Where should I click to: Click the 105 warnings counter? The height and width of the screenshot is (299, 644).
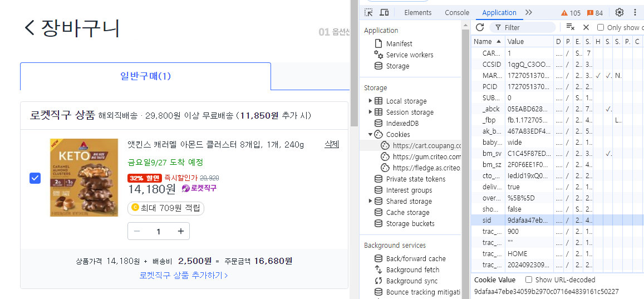point(571,13)
